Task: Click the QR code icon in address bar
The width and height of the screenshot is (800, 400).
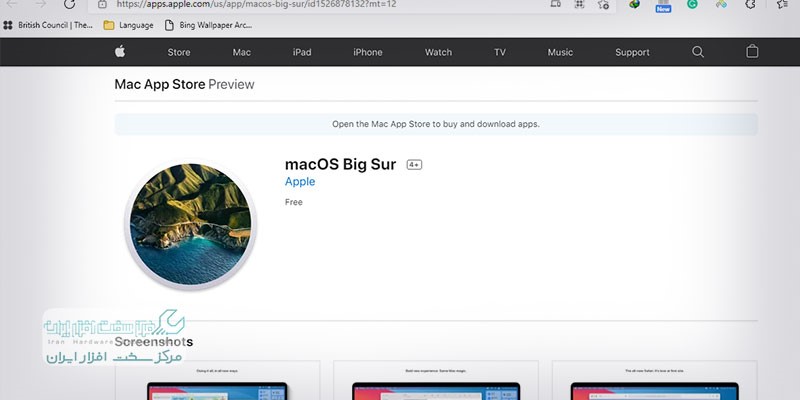Action: click(579, 4)
